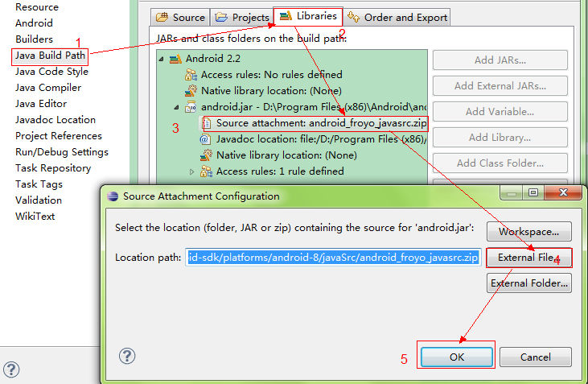This screenshot has width=588, height=384.
Task: Select Access rules: No rules defined
Action: coord(272,75)
